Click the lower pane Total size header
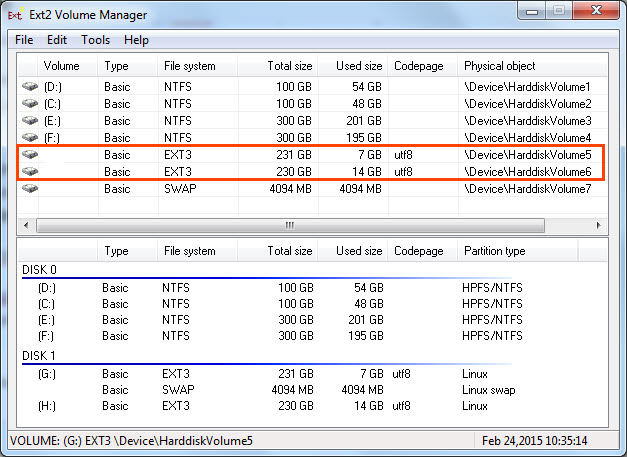This screenshot has height=457, width=627. (278, 251)
